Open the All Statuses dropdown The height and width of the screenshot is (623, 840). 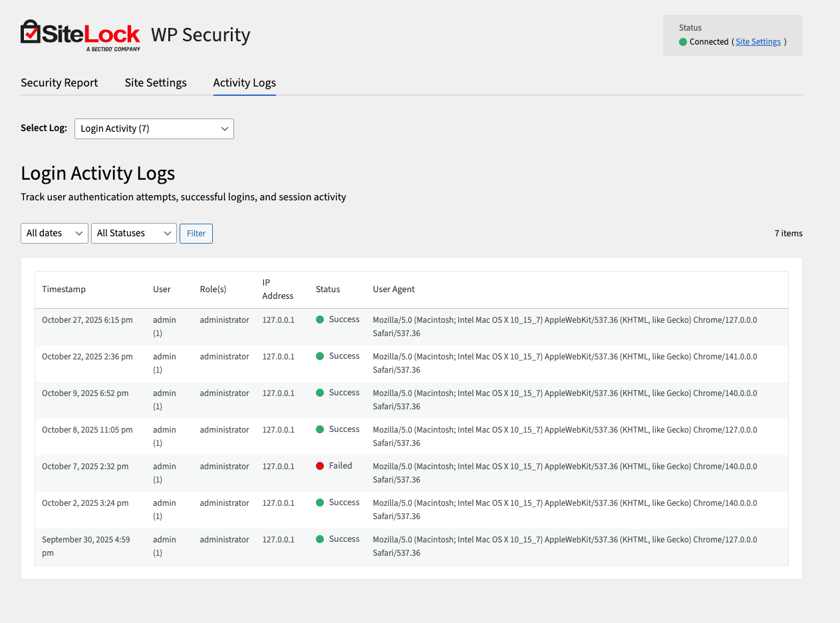(134, 233)
